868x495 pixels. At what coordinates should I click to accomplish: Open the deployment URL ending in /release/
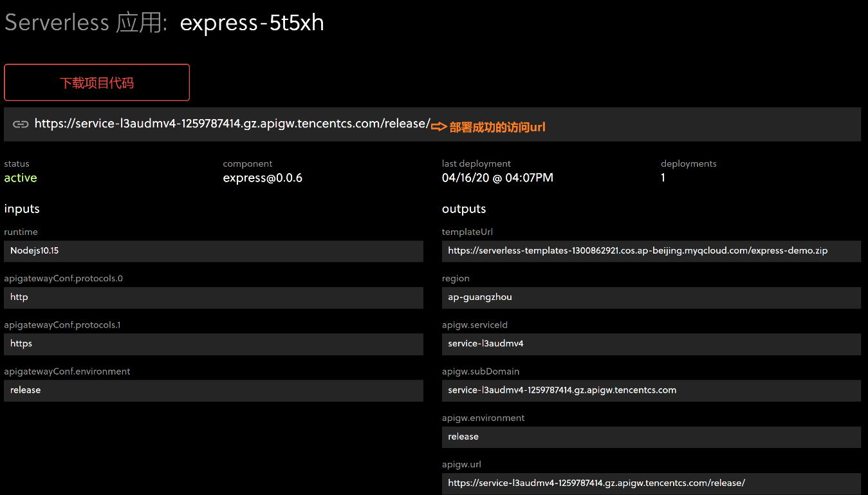(x=232, y=123)
